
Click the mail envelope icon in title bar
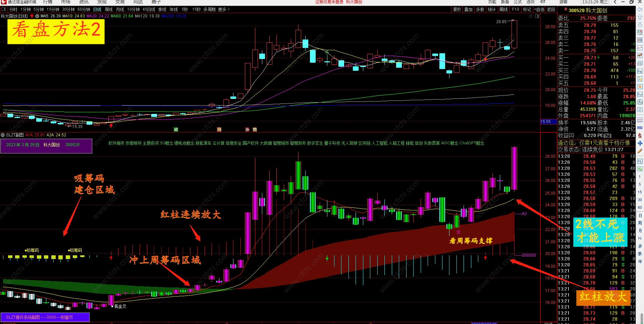click(543, 2)
